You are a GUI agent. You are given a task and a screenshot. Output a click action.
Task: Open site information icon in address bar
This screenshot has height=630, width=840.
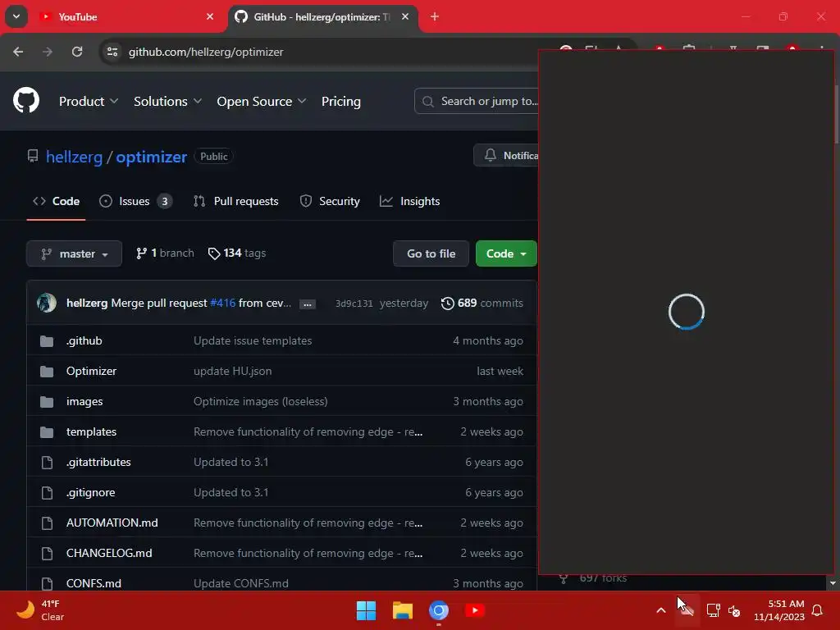tap(112, 52)
